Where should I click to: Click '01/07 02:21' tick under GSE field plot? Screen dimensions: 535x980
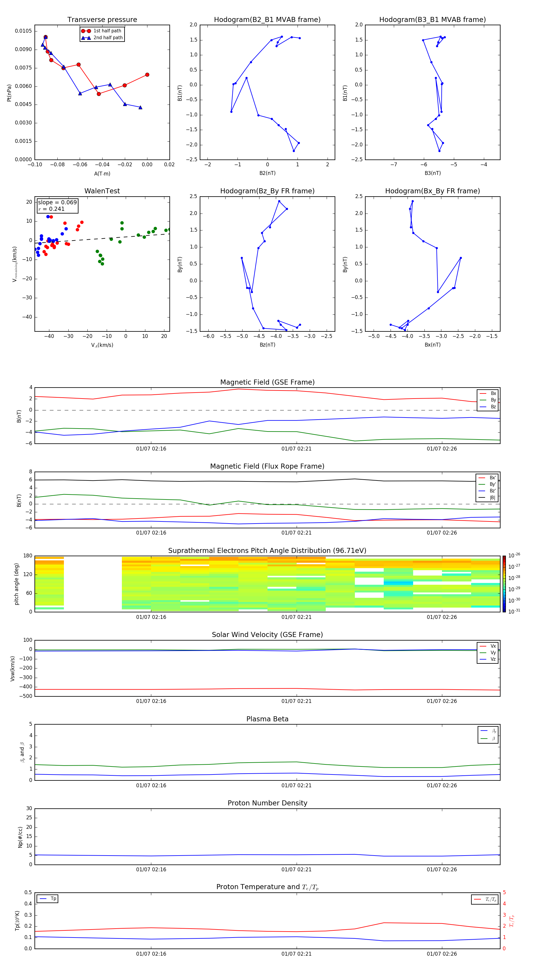point(297,449)
